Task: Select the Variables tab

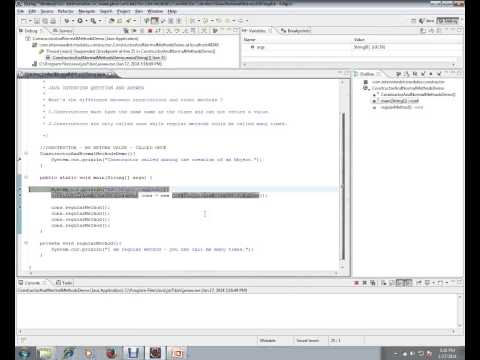Action: coord(257,31)
